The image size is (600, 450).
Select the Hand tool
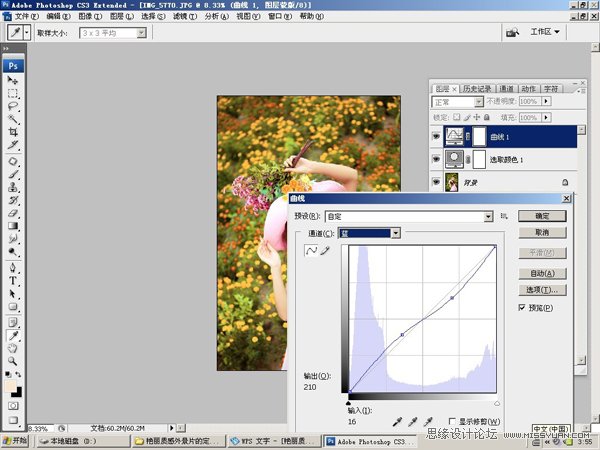(13, 348)
